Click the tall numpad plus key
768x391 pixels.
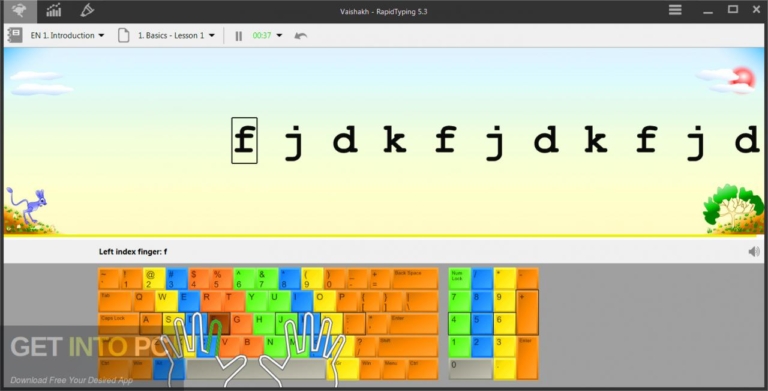tap(528, 313)
